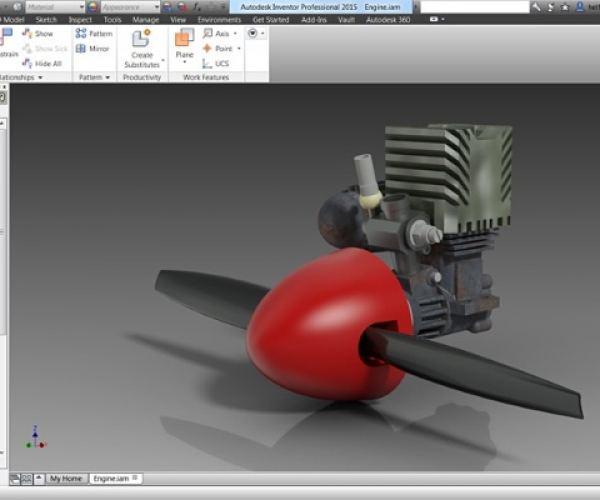Switch to the Environments ribbon tab
Viewport: 600px width, 500px height.
[219, 19]
